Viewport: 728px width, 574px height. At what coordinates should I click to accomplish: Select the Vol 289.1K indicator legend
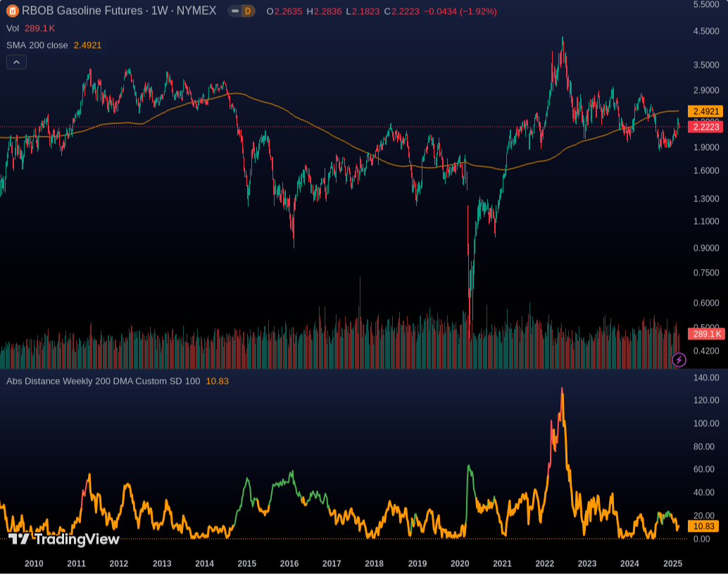[x=31, y=28]
